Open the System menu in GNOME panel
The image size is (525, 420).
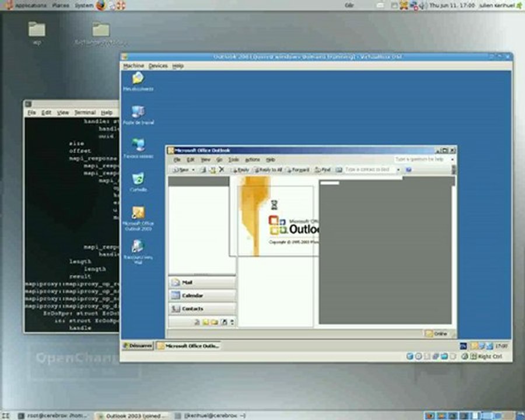coord(83,5)
